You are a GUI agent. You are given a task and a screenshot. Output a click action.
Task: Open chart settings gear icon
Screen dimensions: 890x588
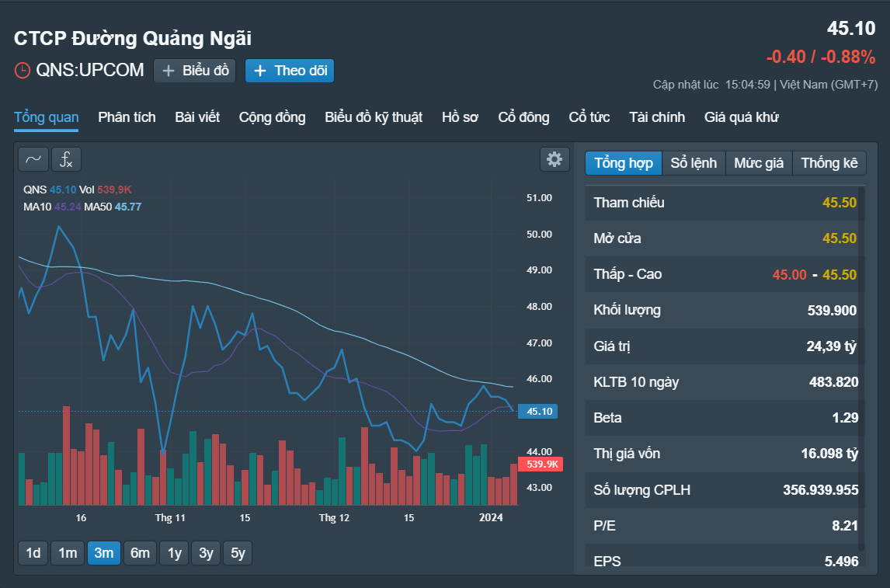coord(555,159)
